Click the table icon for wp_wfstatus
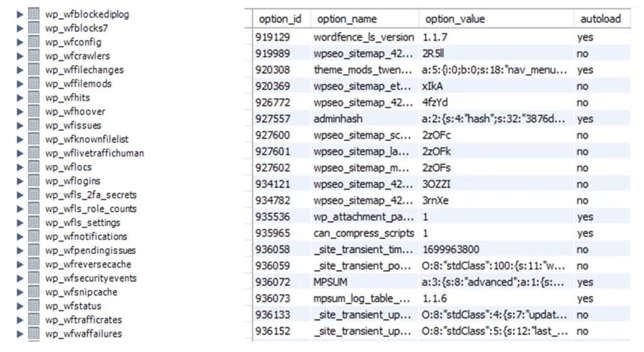 point(34,306)
